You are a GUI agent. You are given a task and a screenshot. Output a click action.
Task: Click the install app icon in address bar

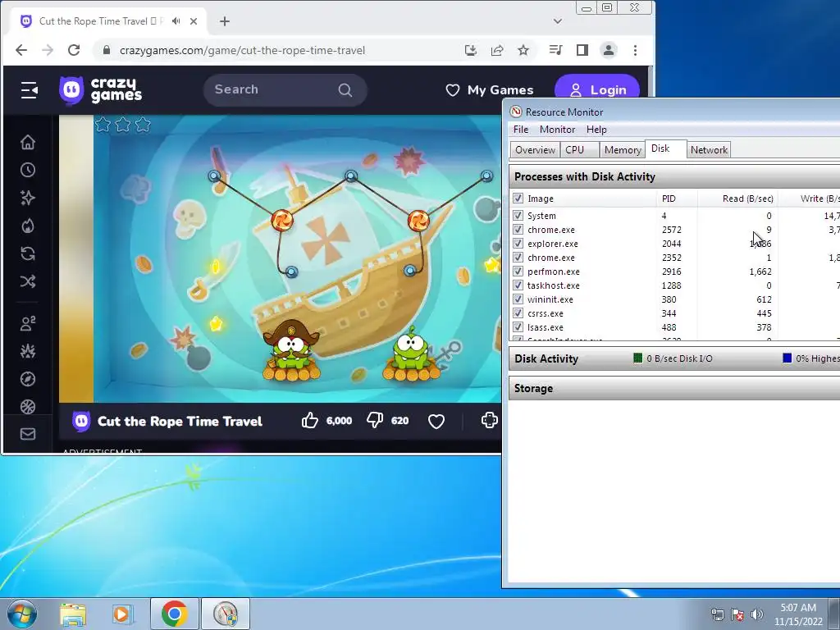coord(470,50)
